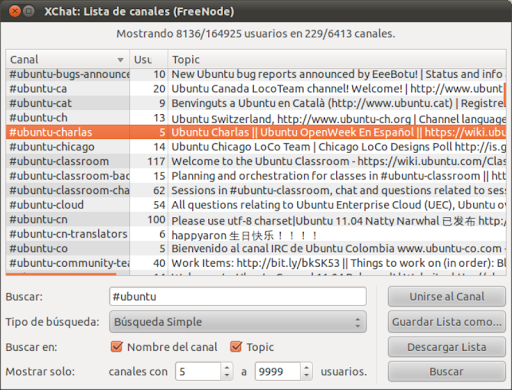
Task: Click the maximum users field showing 9999
Action: (x=278, y=371)
